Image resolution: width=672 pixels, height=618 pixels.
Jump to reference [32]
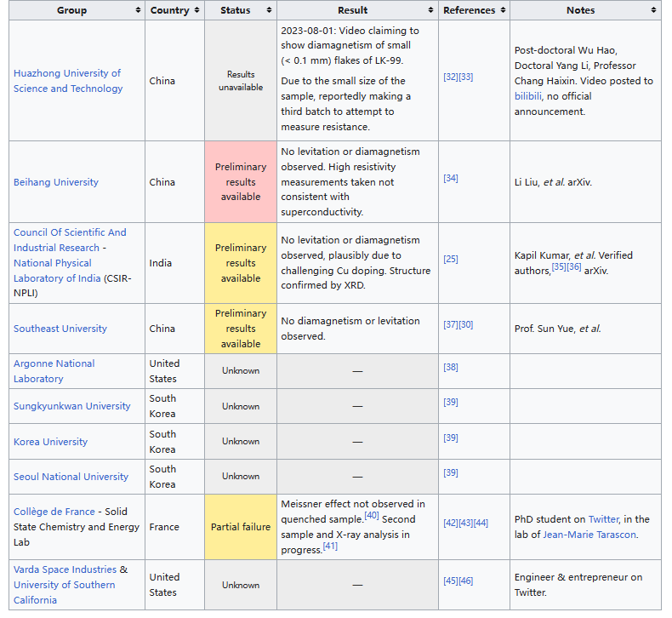coord(451,77)
